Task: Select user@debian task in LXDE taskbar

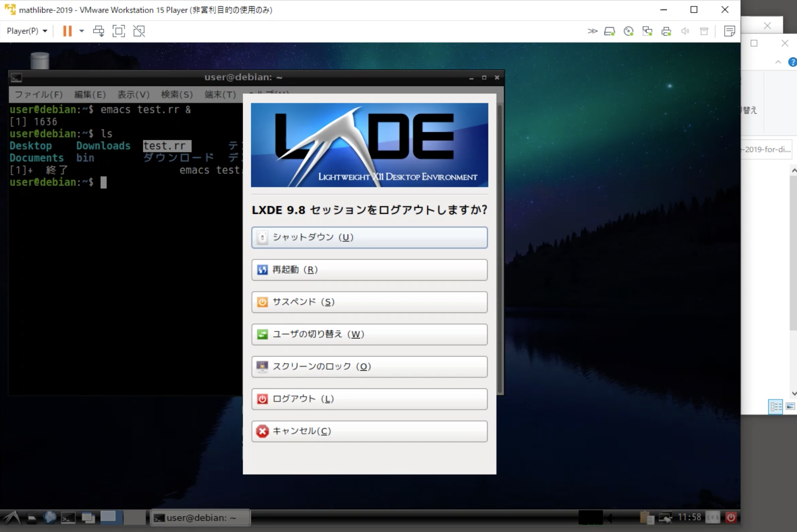Action: click(x=200, y=517)
